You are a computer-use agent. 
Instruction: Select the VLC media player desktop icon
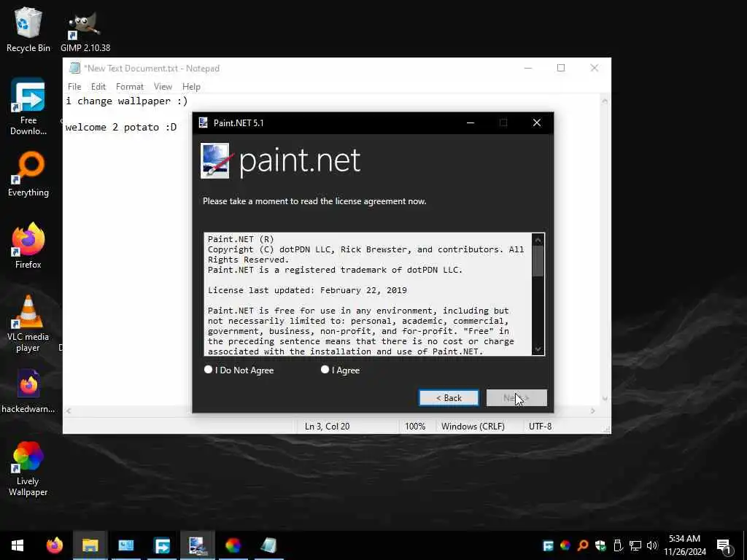tap(28, 324)
